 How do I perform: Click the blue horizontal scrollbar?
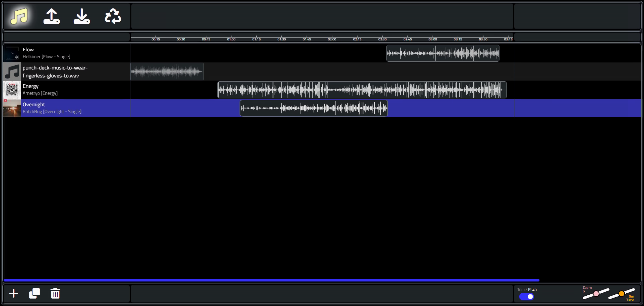pyautogui.click(x=271, y=280)
